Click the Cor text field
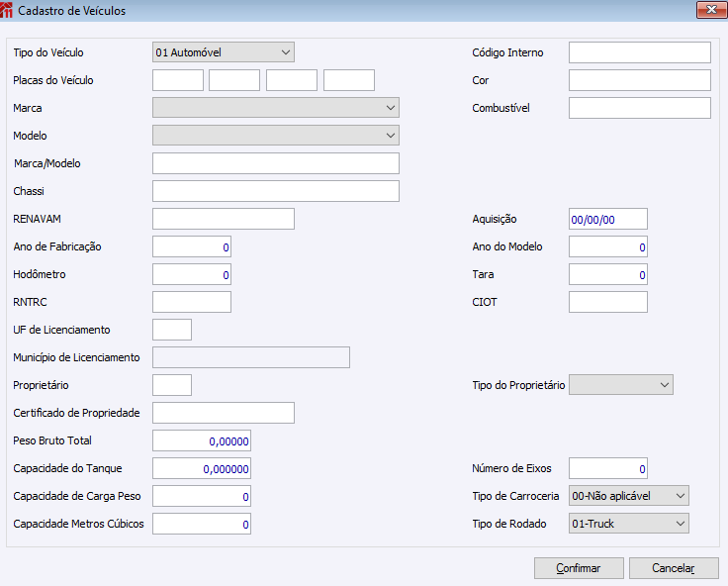The height and width of the screenshot is (586, 728). coord(640,80)
